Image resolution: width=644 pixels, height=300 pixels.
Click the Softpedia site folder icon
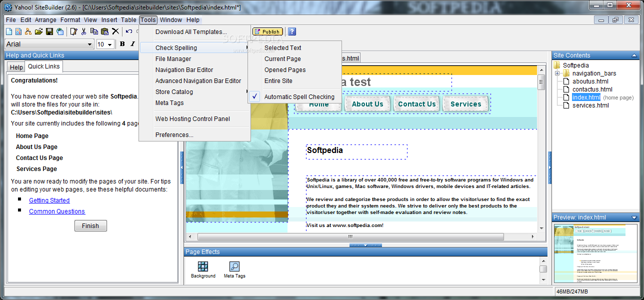tap(557, 65)
